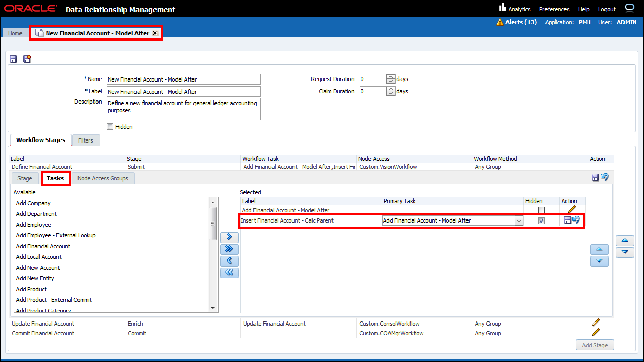Save the Insert Financial Account - Calc Parent row
Image resolution: width=644 pixels, height=362 pixels.
pos(568,220)
